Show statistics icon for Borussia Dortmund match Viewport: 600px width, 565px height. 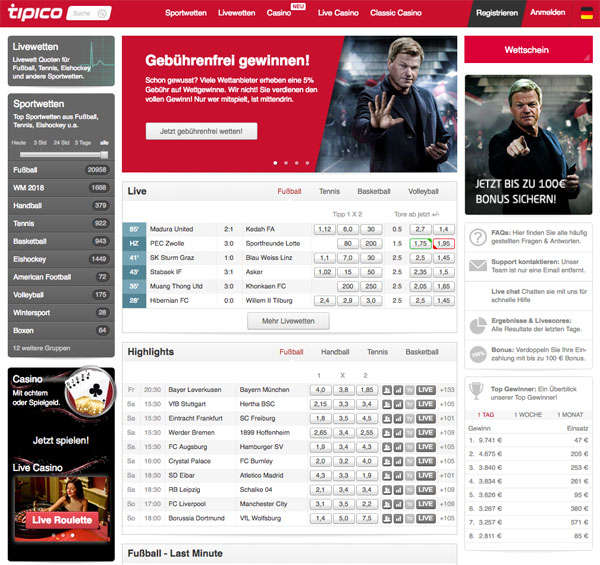[398, 518]
